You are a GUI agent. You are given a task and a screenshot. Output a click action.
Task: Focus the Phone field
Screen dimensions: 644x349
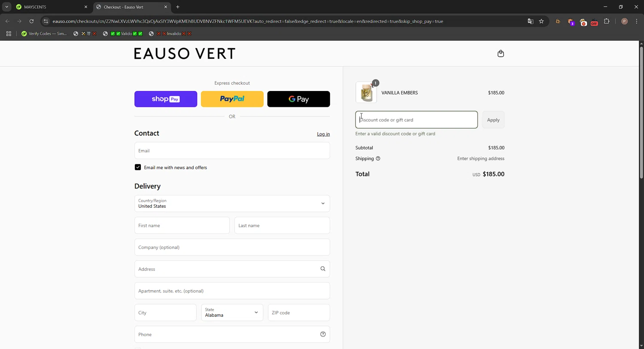coord(232,334)
